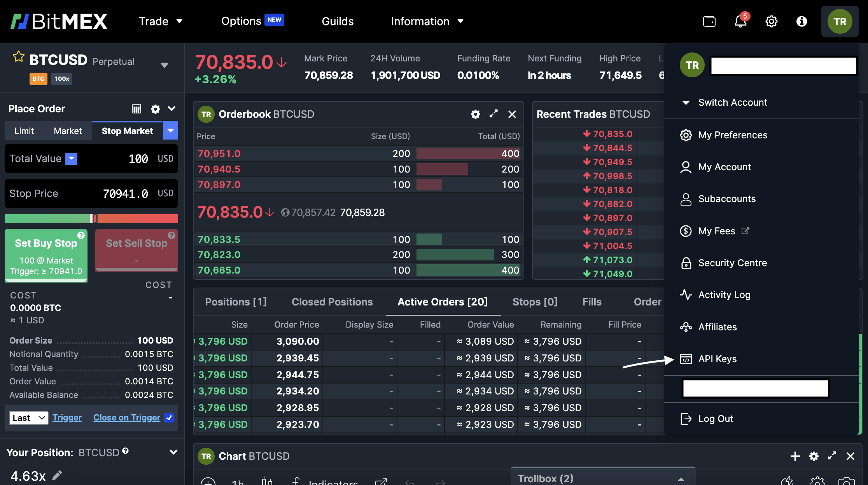Open Place Order settings gear
The image size is (868, 485).
tap(156, 109)
